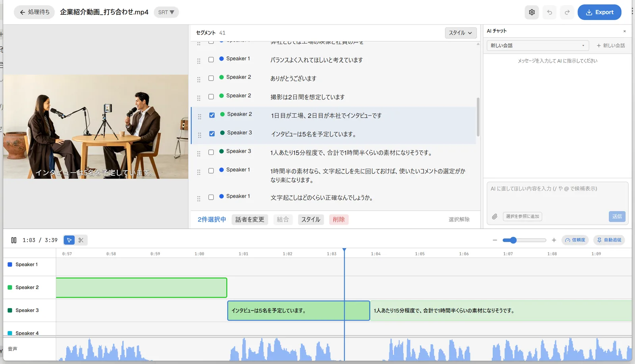The height and width of the screenshot is (364, 635).
Task: Open the スタイル dropdown in segment header
Action: pos(461,33)
